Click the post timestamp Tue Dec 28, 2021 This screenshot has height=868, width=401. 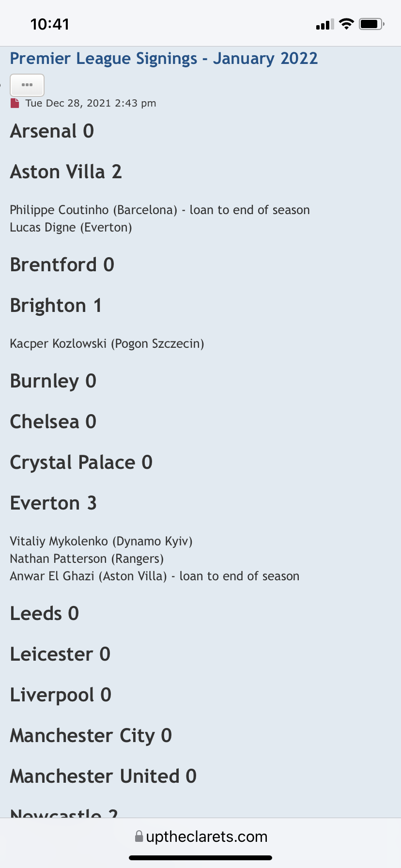(91, 103)
